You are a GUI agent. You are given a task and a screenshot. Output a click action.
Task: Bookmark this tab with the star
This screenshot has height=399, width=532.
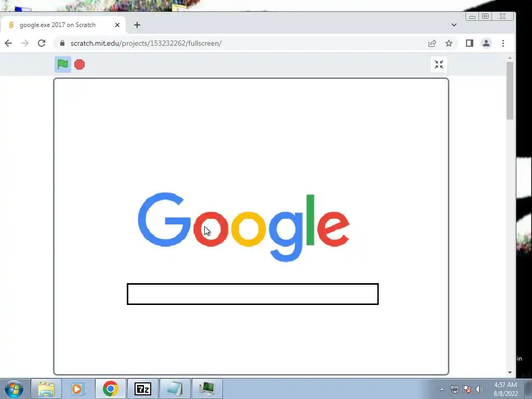pyautogui.click(x=448, y=43)
